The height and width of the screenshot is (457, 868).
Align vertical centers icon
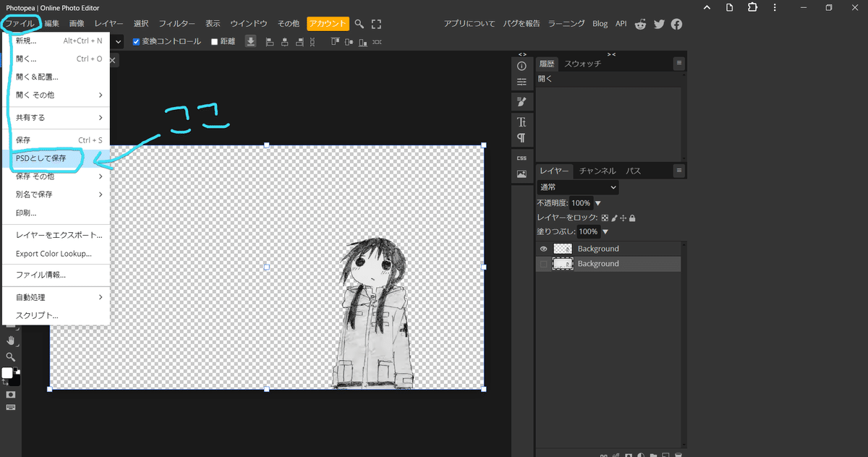349,41
